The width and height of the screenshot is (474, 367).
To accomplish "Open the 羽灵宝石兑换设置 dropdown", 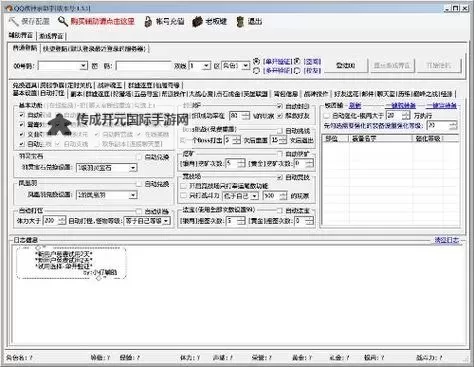I will point(133,168).
